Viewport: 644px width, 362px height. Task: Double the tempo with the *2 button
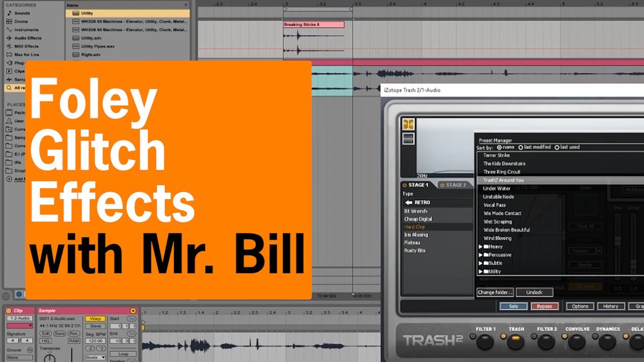[101, 348]
